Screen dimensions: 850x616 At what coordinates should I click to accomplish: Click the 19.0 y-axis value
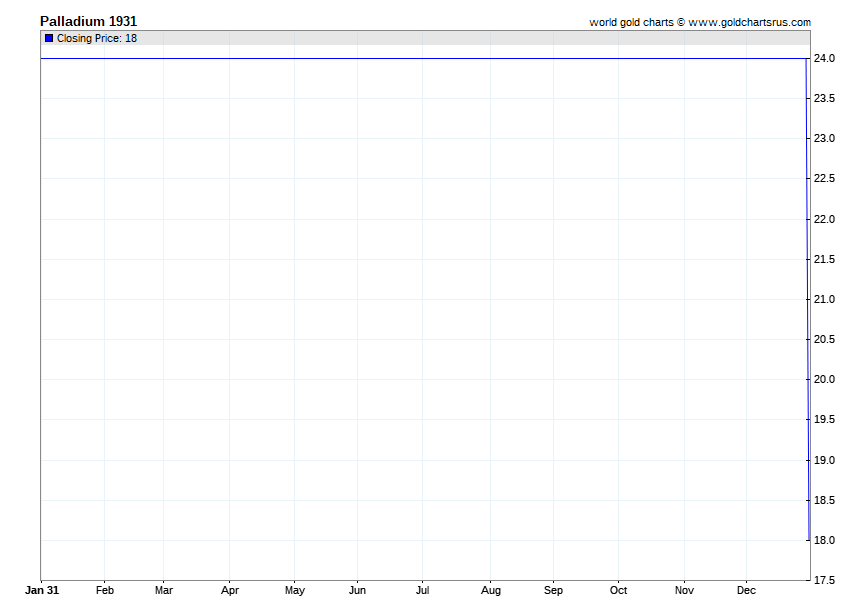pyautogui.click(x=825, y=460)
